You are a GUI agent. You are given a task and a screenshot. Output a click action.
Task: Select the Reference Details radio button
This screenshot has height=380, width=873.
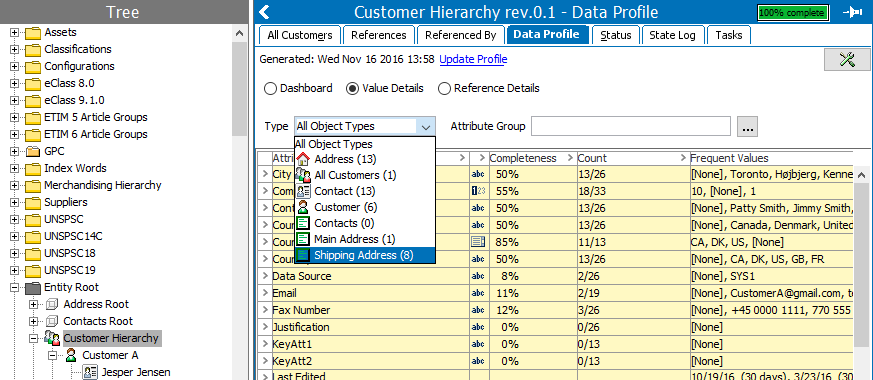(x=444, y=88)
